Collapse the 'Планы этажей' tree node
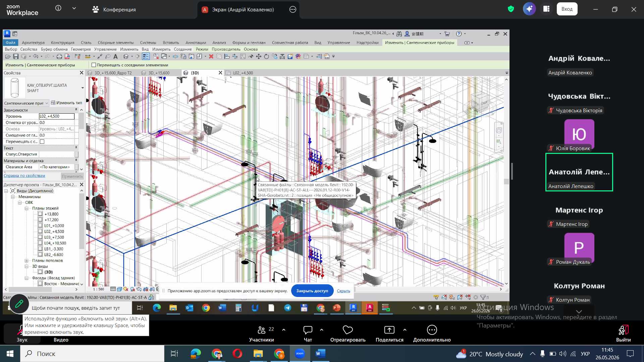 pos(26,208)
